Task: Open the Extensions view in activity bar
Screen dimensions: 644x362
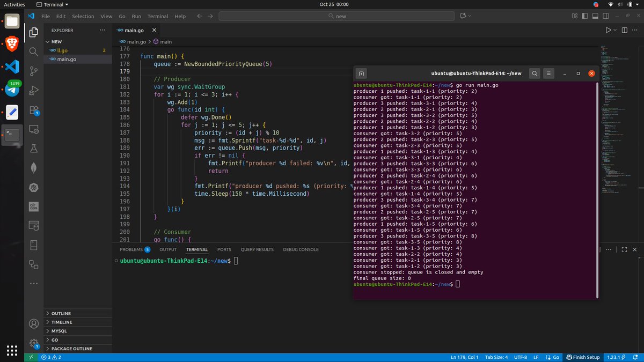Action: pyautogui.click(x=33, y=110)
